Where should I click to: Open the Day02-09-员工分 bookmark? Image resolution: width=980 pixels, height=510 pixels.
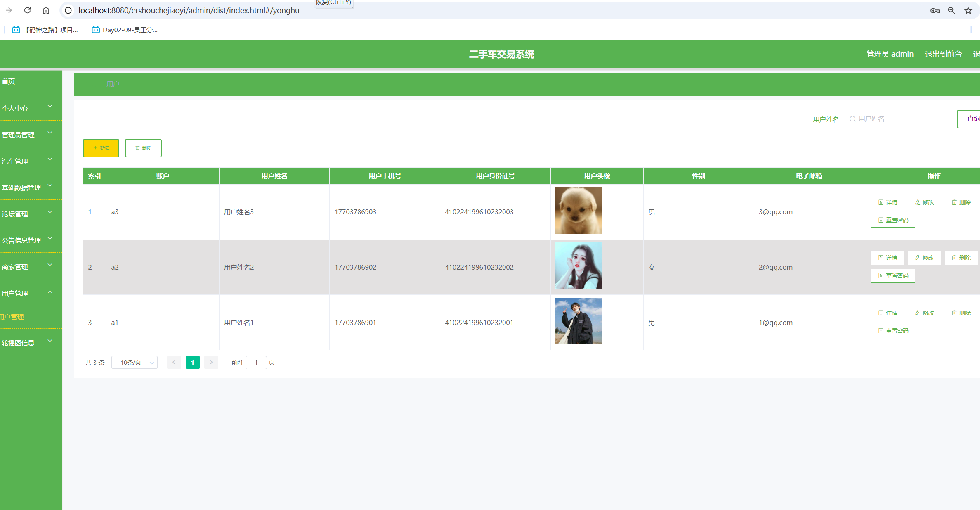125,30
